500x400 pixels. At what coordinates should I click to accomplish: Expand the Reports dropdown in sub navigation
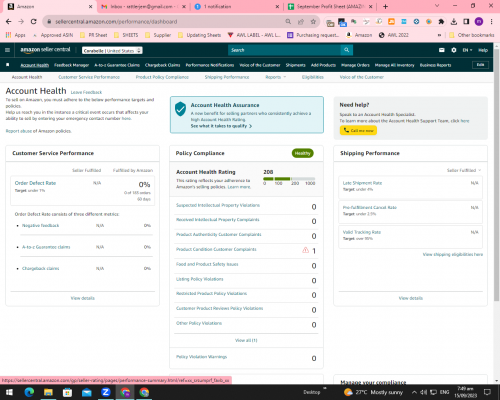point(276,77)
